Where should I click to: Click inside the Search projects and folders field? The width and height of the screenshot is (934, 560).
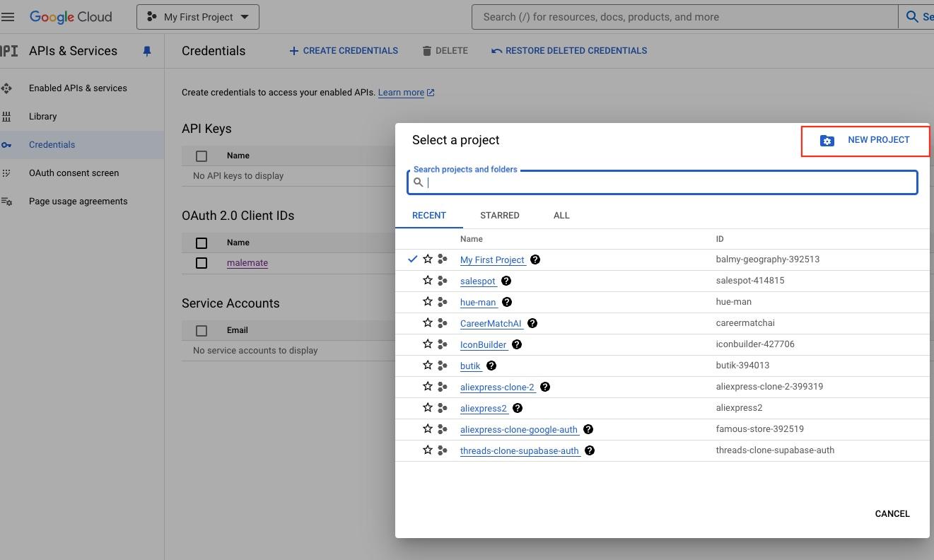(636, 182)
